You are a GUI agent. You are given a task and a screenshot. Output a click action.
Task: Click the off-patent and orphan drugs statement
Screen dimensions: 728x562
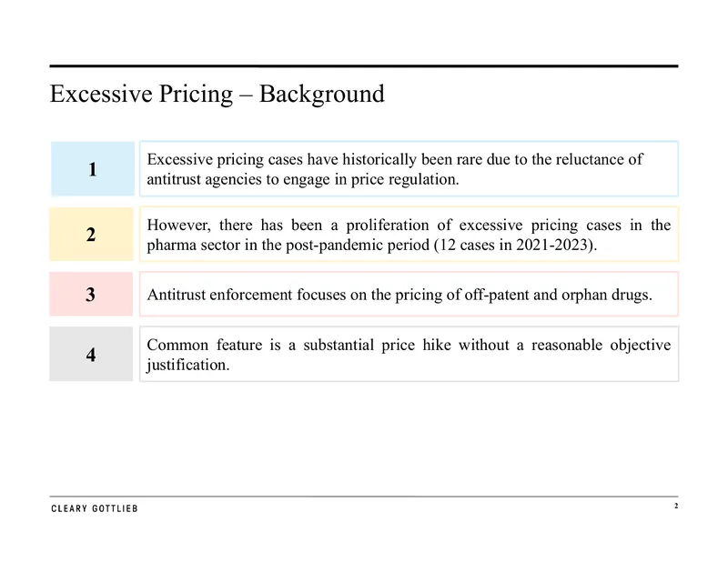(x=399, y=295)
